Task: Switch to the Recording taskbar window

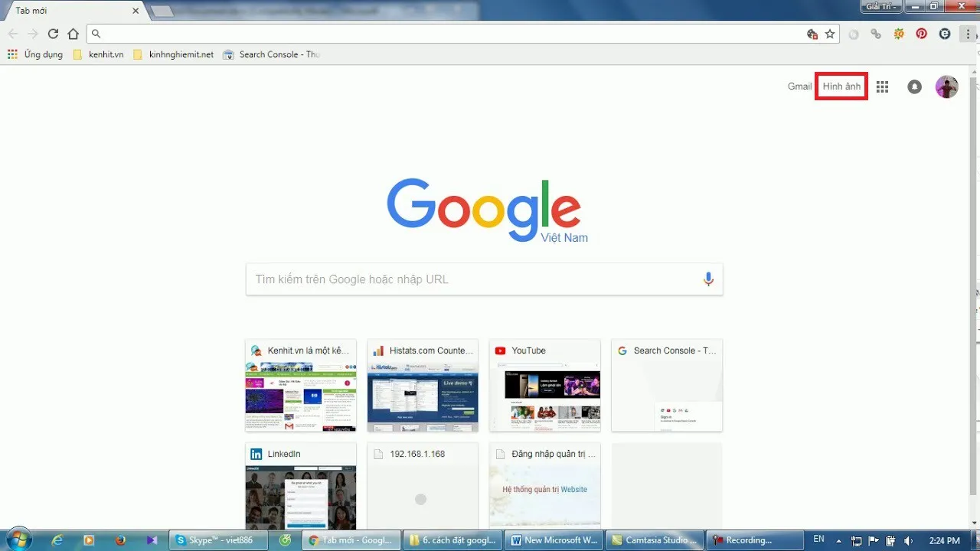Action: coord(755,540)
